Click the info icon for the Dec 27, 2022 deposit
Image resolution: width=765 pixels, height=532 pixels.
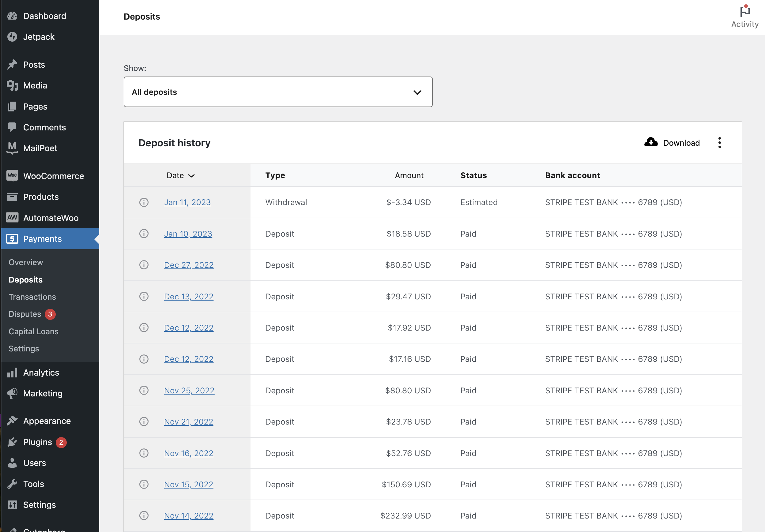point(144,265)
